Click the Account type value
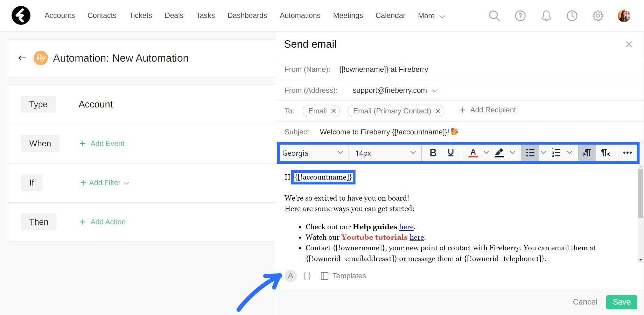Viewport: 644px width, 315px height. (x=96, y=104)
